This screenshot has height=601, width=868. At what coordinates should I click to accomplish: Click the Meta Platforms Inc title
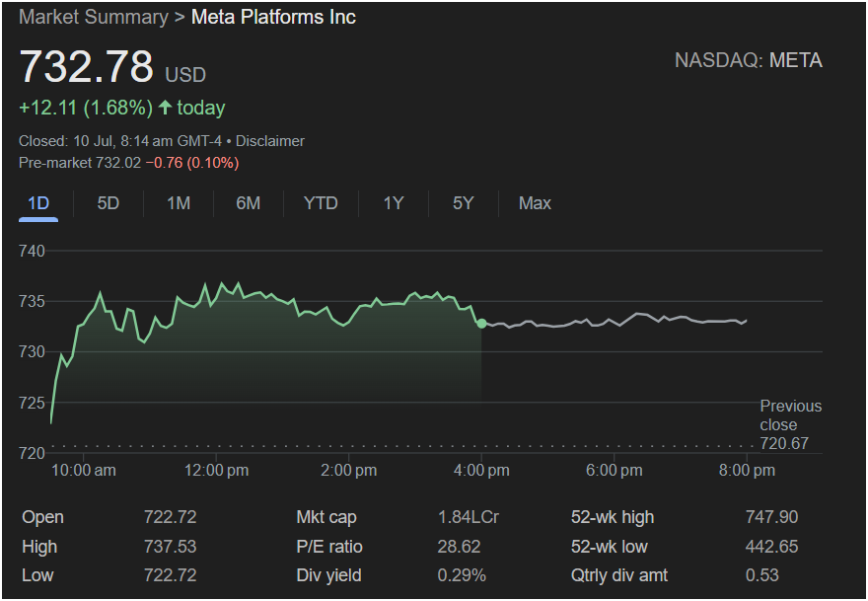(x=273, y=17)
